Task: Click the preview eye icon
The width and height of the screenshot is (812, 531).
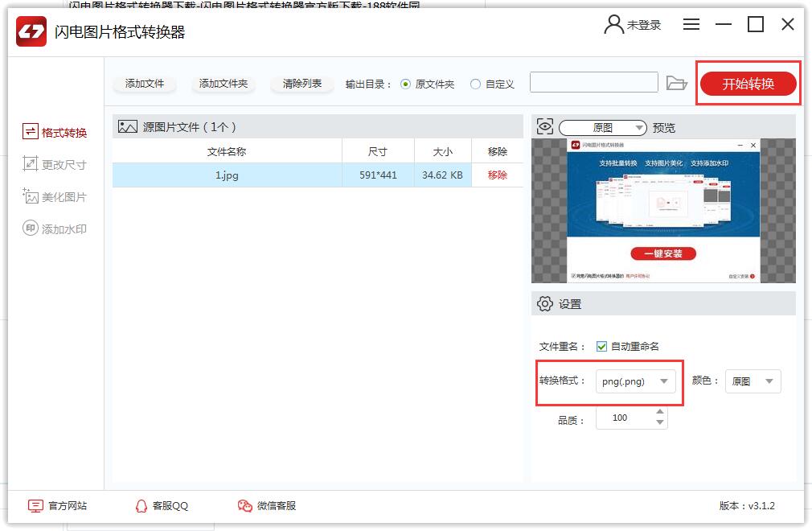Action: pyautogui.click(x=545, y=127)
